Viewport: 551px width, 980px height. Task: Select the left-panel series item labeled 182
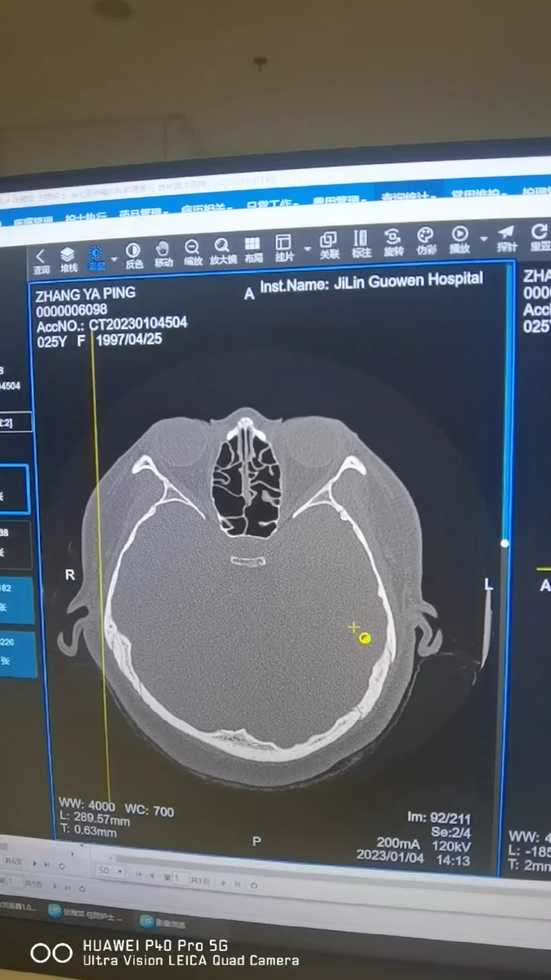click(x=17, y=601)
